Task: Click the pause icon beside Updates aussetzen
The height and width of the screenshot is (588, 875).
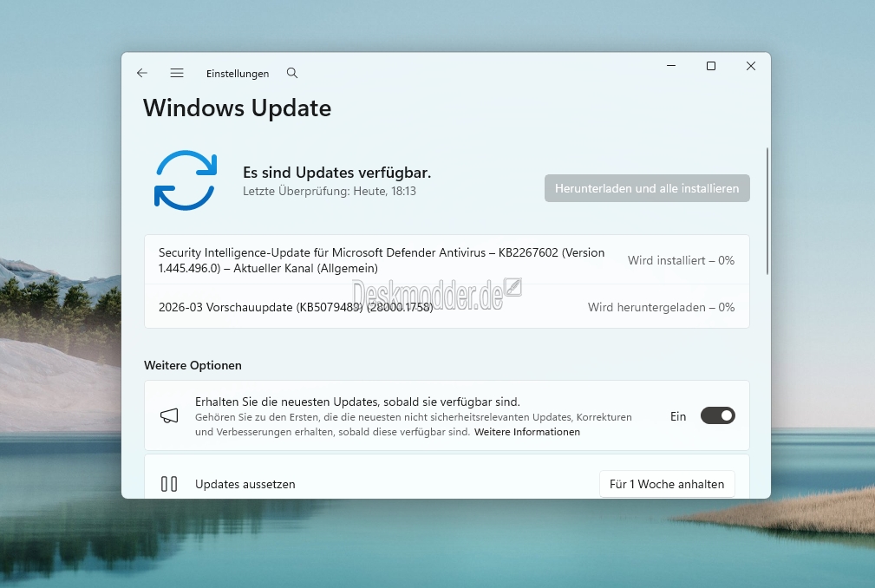Action: (169, 484)
